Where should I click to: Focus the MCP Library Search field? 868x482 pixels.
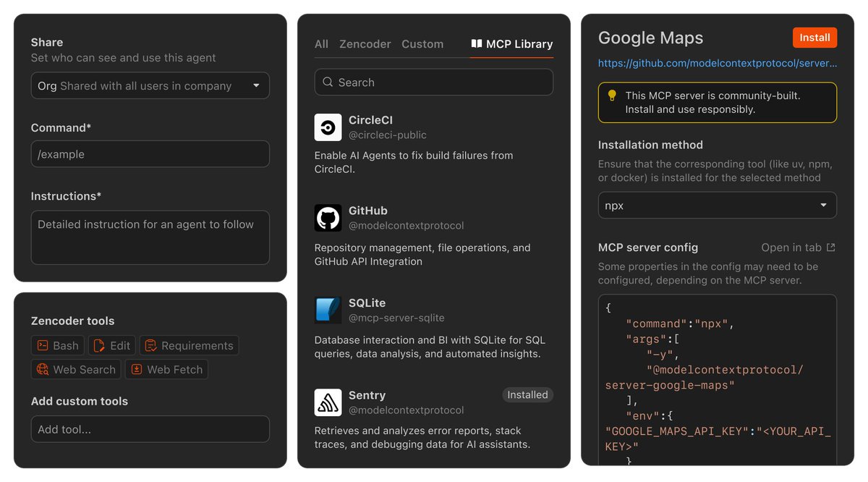pyautogui.click(x=434, y=83)
